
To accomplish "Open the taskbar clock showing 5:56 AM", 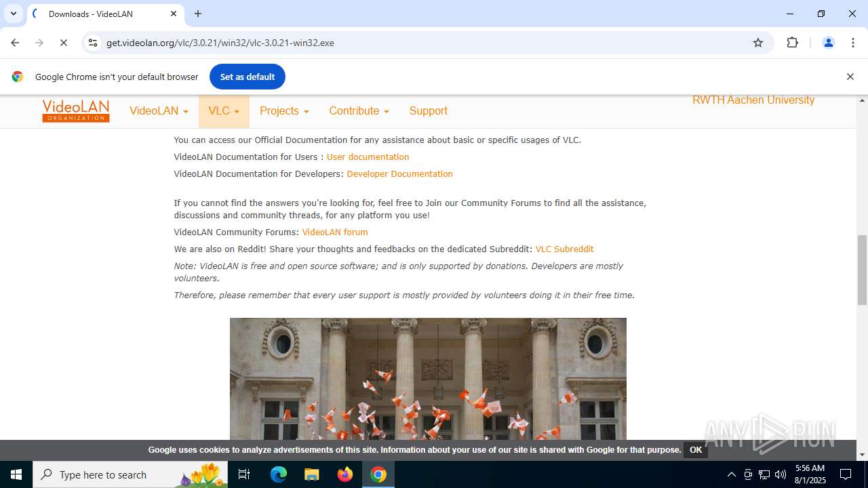I will 810,474.
